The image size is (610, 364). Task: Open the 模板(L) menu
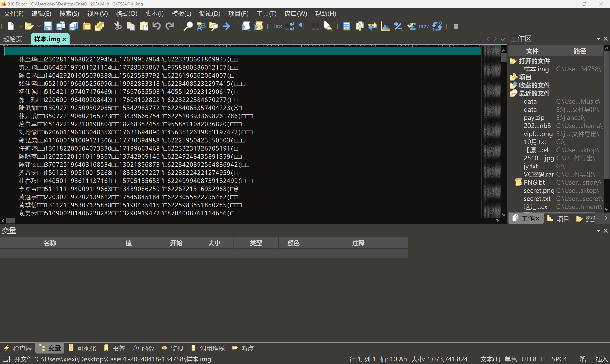[x=182, y=14]
